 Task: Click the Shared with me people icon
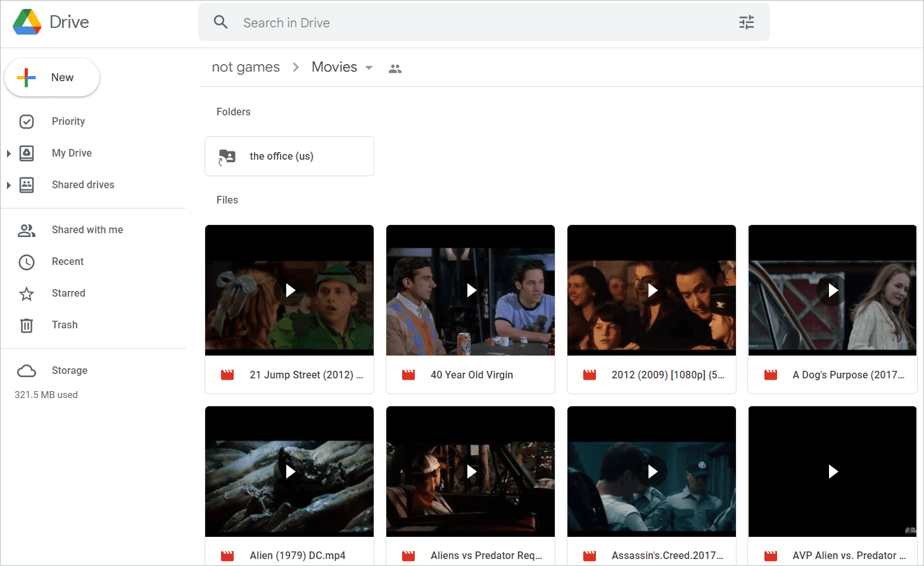coord(27,230)
